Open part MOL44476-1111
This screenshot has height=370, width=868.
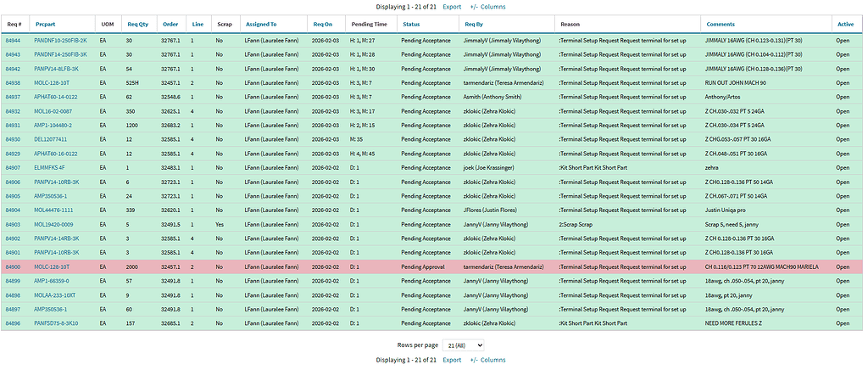tap(53, 210)
